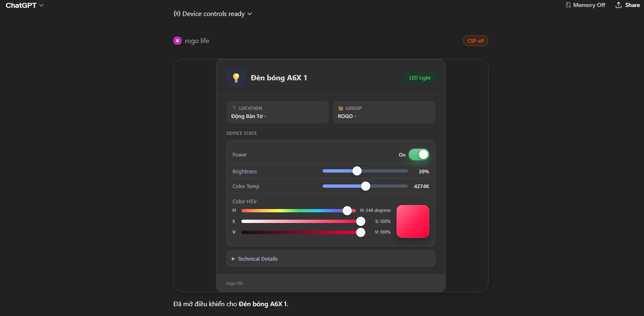
Task: Click the light bulb device icon
Action: [x=236, y=77]
